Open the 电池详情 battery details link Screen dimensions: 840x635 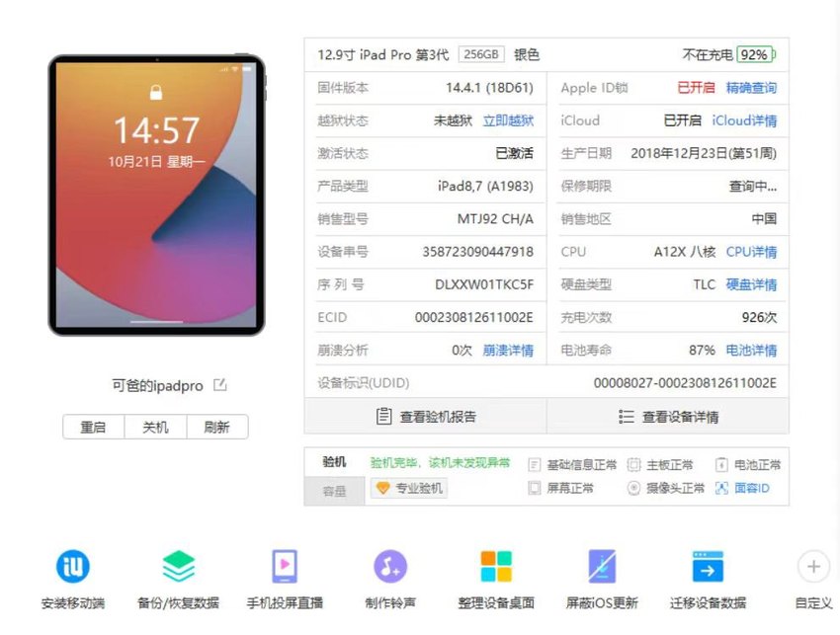[x=751, y=351]
